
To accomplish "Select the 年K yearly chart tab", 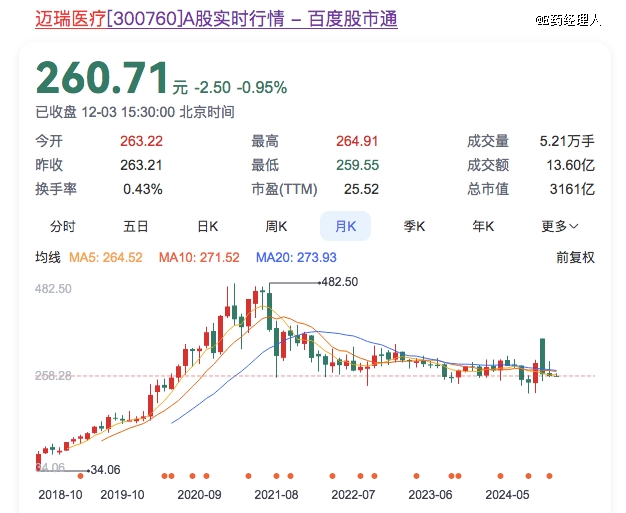I will pyautogui.click(x=483, y=226).
